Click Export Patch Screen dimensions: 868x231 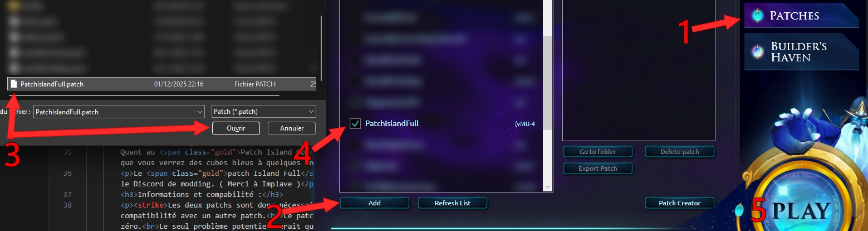point(598,168)
